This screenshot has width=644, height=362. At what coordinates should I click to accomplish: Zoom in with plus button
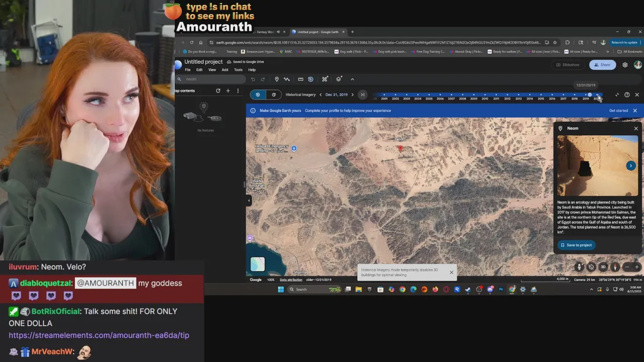pyautogui.click(x=637, y=267)
